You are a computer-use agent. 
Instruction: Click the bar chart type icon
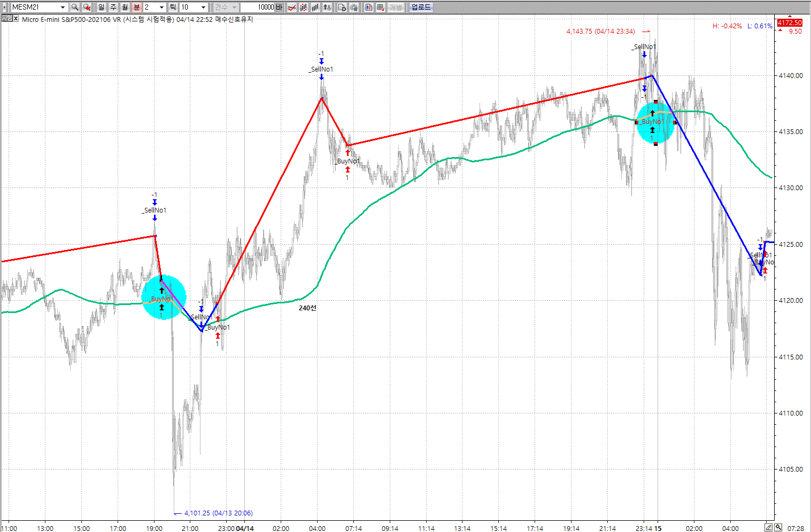[x=315, y=7]
